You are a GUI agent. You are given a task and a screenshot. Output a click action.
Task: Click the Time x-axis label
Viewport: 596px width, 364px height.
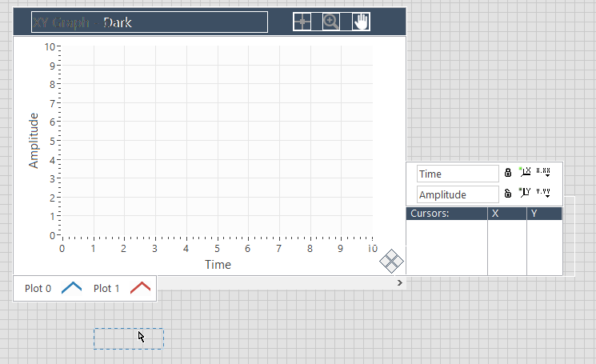coord(218,265)
